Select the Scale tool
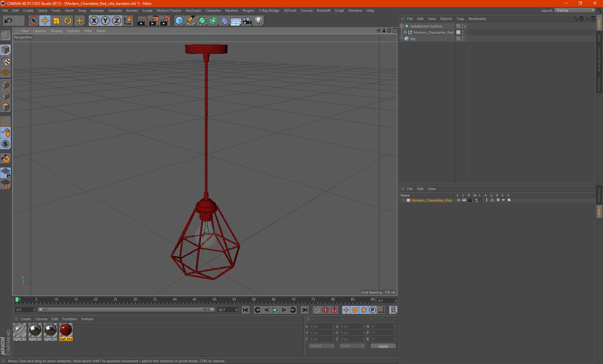The width and height of the screenshot is (603, 364). (56, 21)
